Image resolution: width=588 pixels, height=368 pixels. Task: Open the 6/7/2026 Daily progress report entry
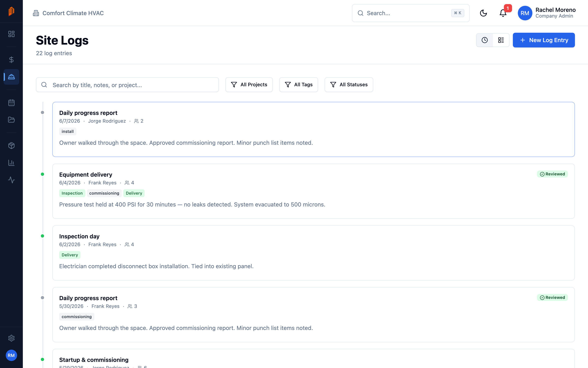313,129
